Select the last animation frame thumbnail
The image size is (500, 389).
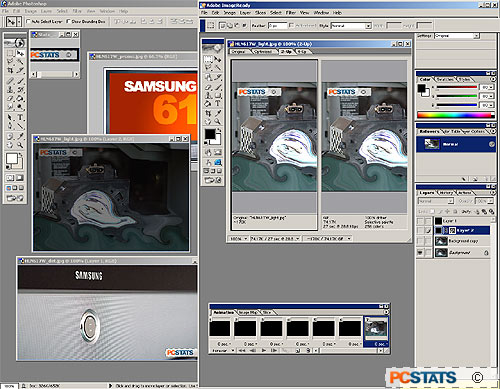pos(376,327)
